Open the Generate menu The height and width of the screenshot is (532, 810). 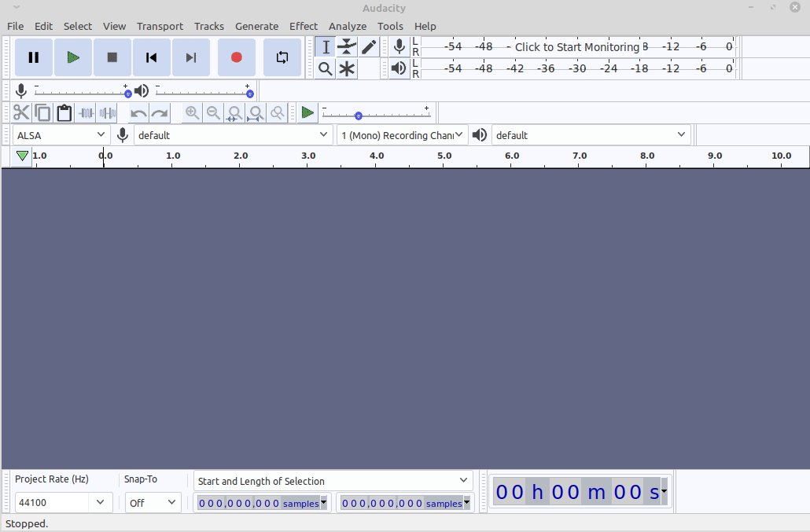coord(256,26)
